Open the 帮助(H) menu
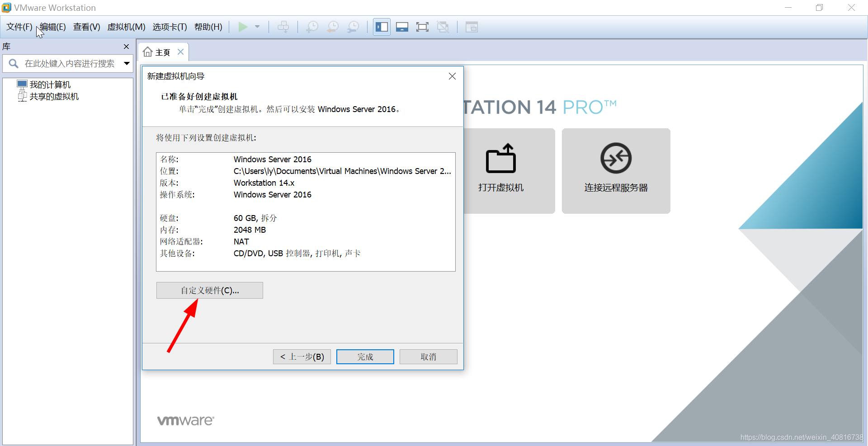 click(208, 27)
